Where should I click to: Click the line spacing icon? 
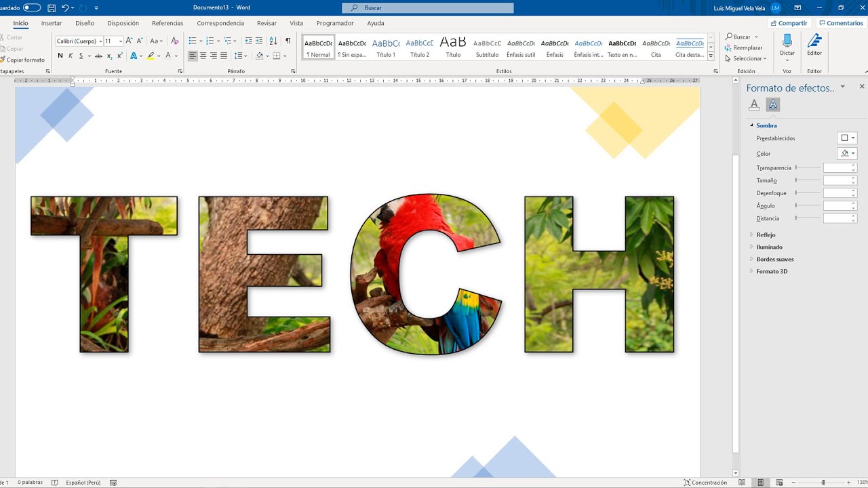point(238,56)
